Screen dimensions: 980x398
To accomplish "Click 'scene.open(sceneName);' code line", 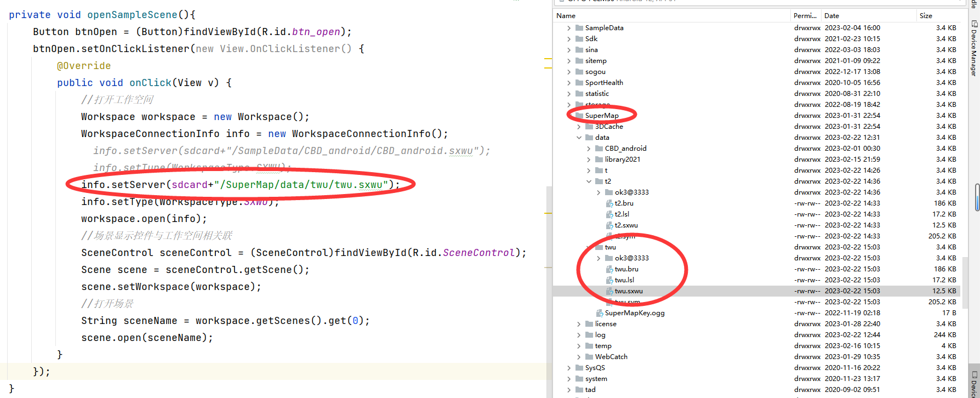I will click(x=147, y=338).
